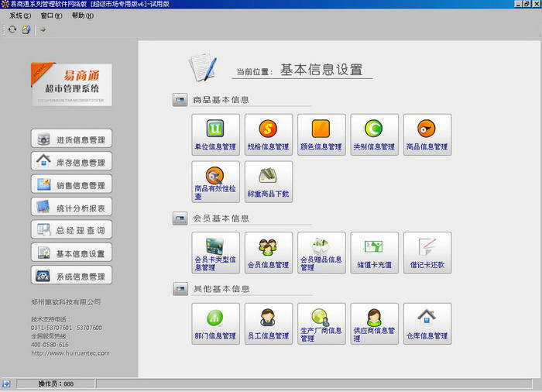Collapse the 会员基本信息 section header

pos(180,218)
